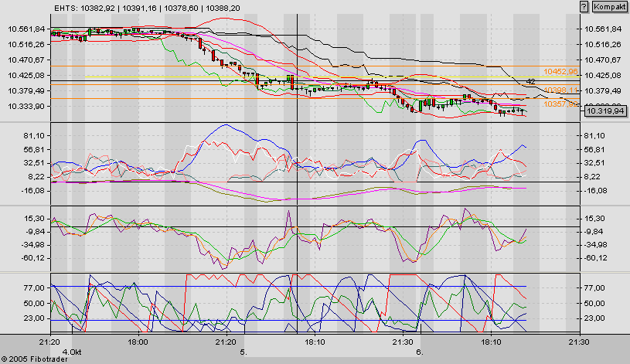Click the 10.561,84 value on right price axis

click(603, 29)
